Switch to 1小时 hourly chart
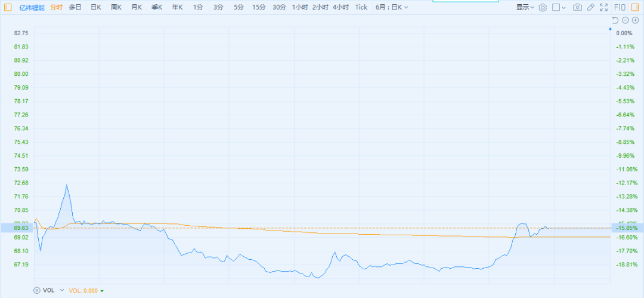The width and height of the screenshot is (644, 298). (x=300, y=7)
